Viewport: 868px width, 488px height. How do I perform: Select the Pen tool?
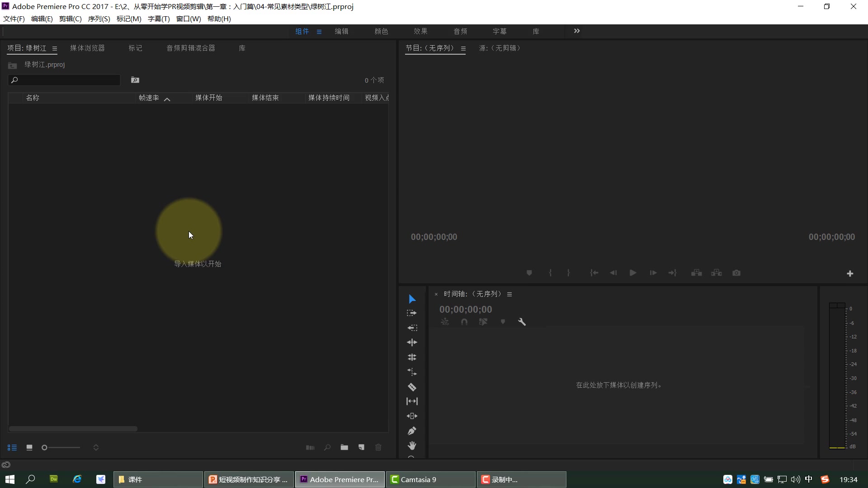tap(412, 431)
